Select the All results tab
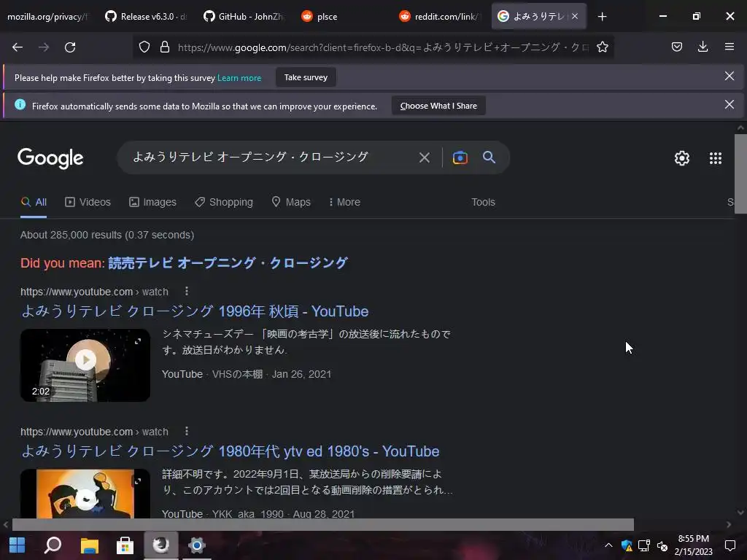747x560 pixels. [x=34, y=203]
